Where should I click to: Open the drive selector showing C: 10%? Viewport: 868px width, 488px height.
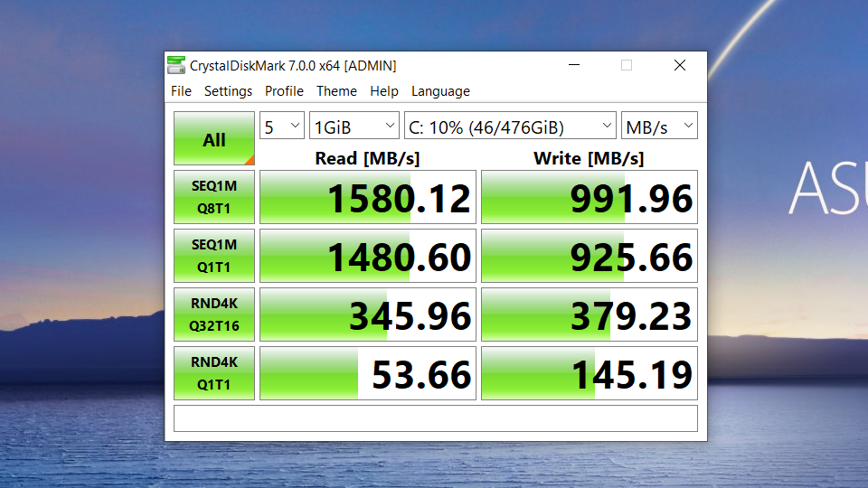click(x=510, y=127)
